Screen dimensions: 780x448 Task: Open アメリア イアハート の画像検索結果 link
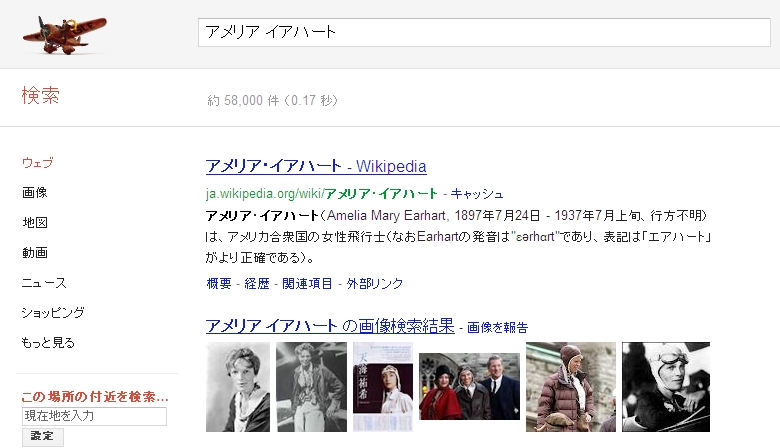pyautogui.click(x=330, y=326)
